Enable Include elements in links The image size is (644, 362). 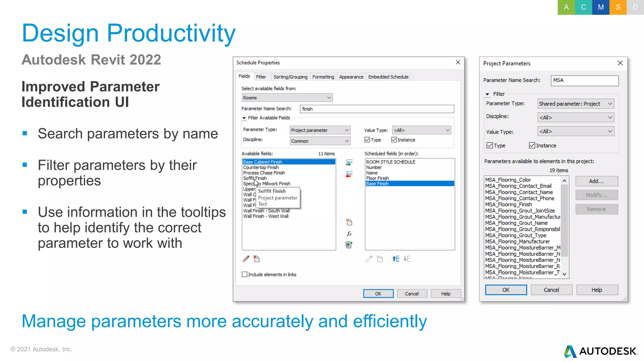(x=245, y=274)
